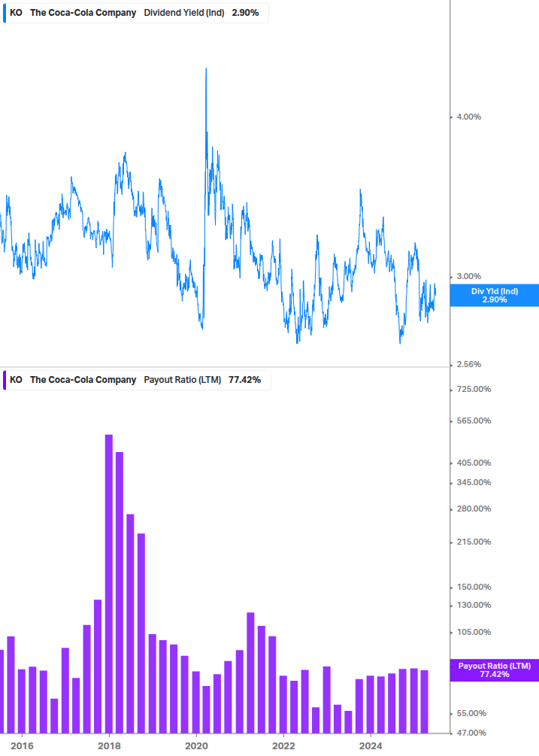This screenshot has height=756, width=539.
Task: Select the blue Div Yld (Ind) 2.90% tag
Action: point(494,296)
